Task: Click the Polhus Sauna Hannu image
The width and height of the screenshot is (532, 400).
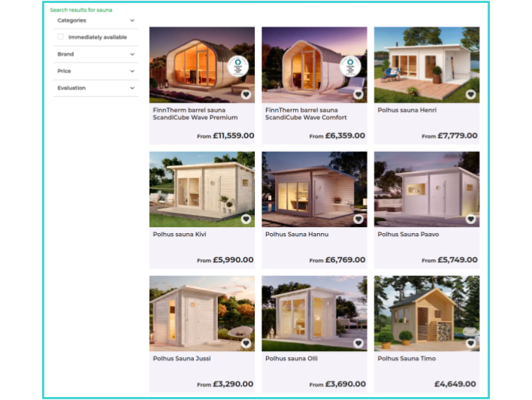Action: [314, 189]
